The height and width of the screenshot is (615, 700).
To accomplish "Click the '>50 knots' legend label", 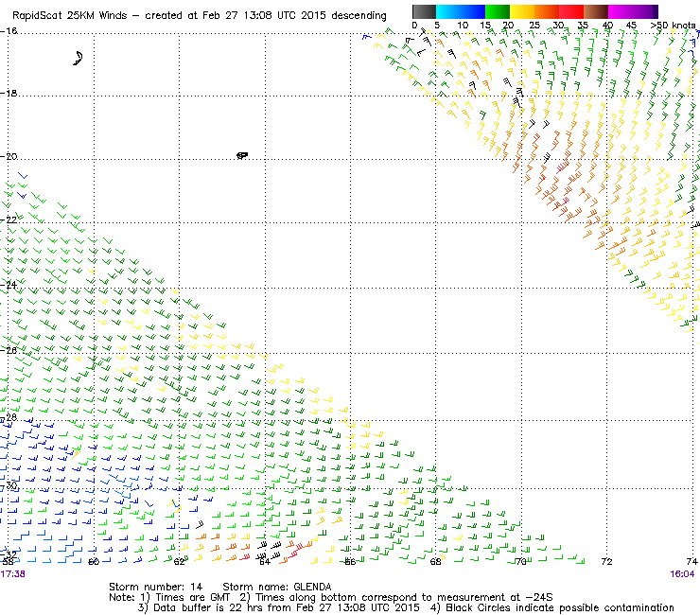I will coord(673,25).
